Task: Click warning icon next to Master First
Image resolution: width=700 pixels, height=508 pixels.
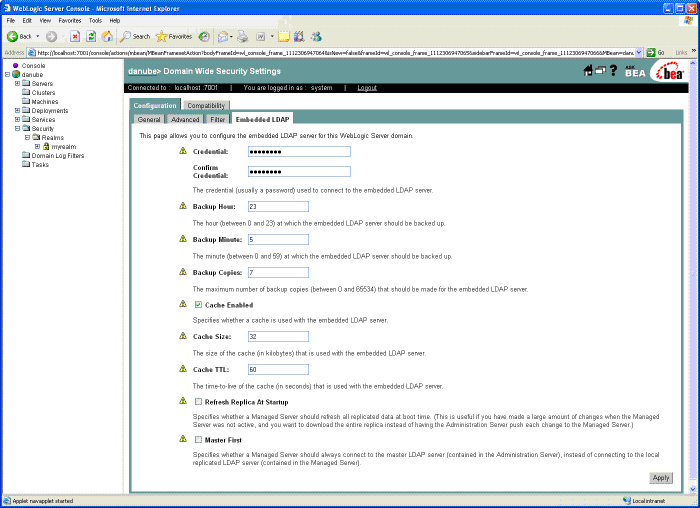Action: coord(183,439)
